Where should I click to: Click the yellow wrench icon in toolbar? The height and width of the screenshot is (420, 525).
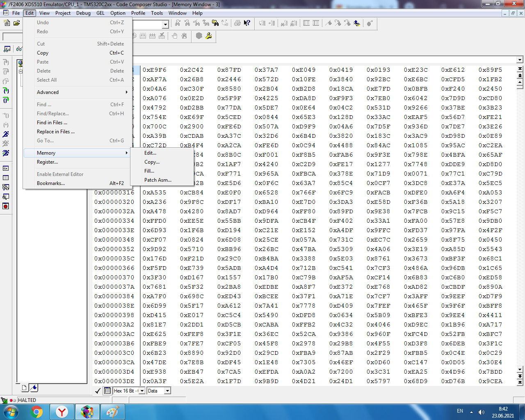209,36
